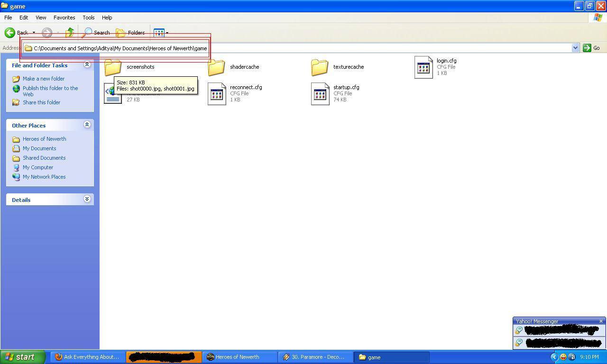
Task: Open the Windows Start menu
Action: point(23,357)
